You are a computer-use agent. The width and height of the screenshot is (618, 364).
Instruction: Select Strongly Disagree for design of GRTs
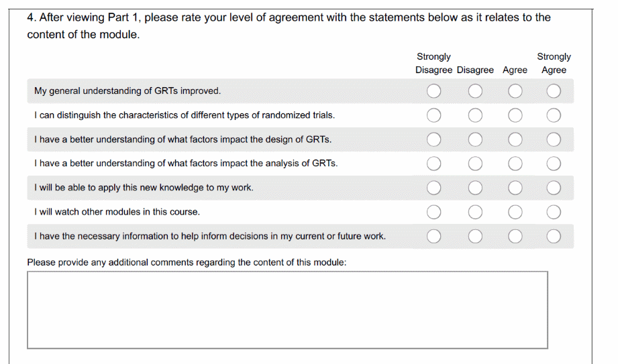click(433, 139)
